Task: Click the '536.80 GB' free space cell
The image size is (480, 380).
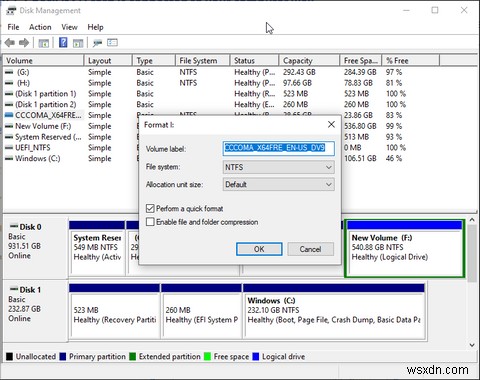Action: point(360,126)
